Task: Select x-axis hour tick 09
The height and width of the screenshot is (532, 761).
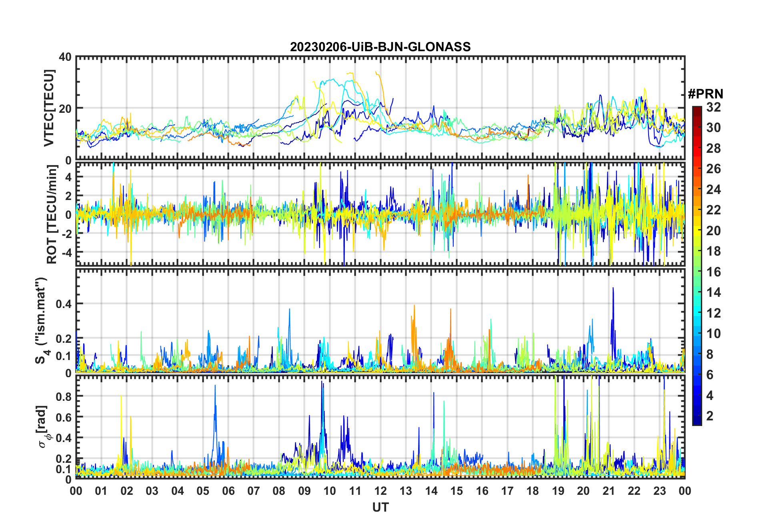Action: pos(304,491)
